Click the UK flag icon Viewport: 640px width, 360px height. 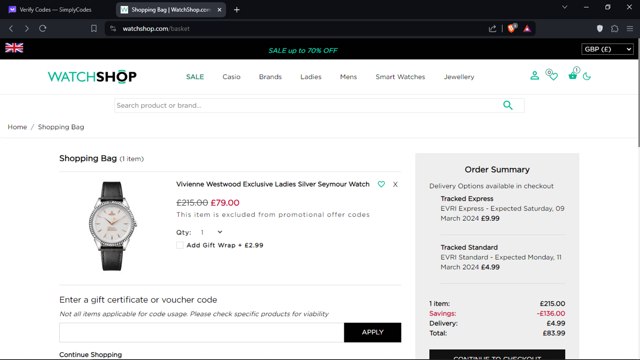(x=14, y=48)
